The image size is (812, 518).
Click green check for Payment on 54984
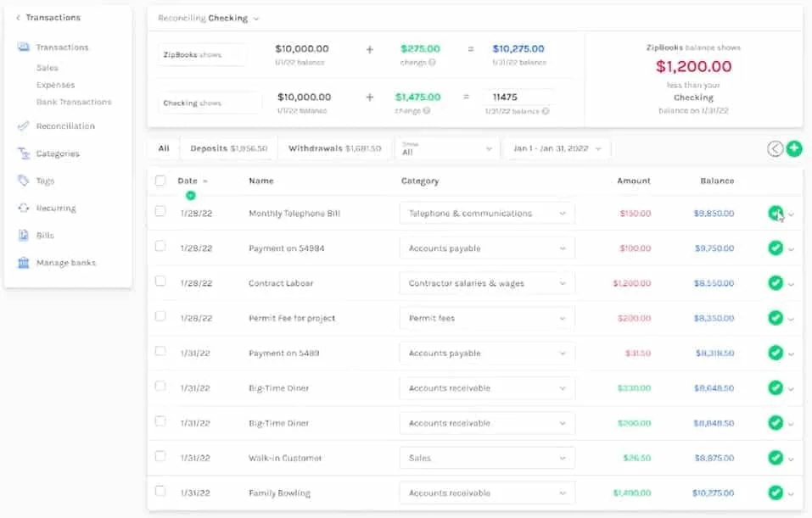coord(776,248)
